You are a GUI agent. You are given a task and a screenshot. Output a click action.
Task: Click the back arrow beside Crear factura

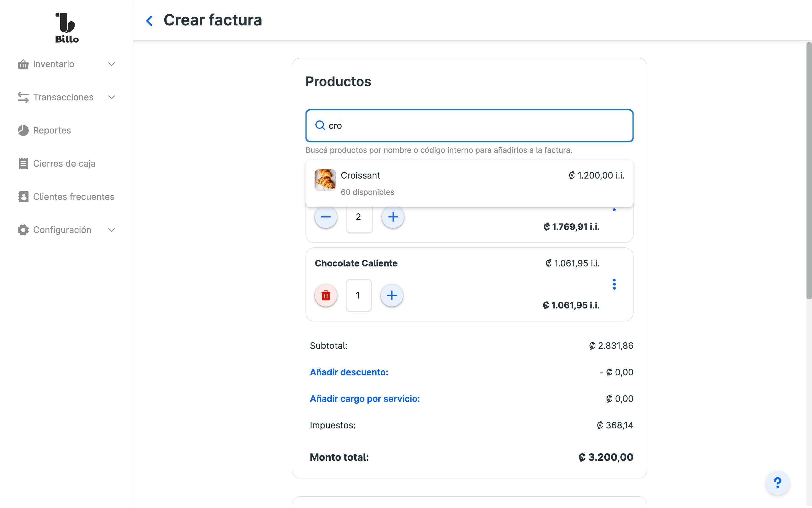coord(149,21)
